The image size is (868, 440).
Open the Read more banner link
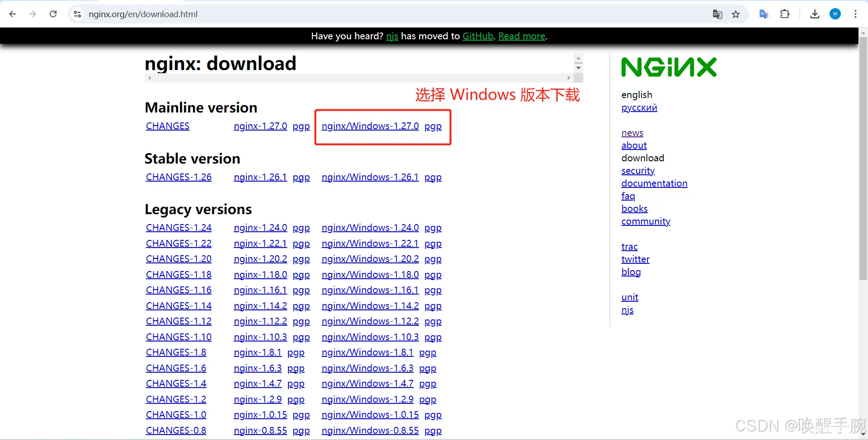(522, 36)
